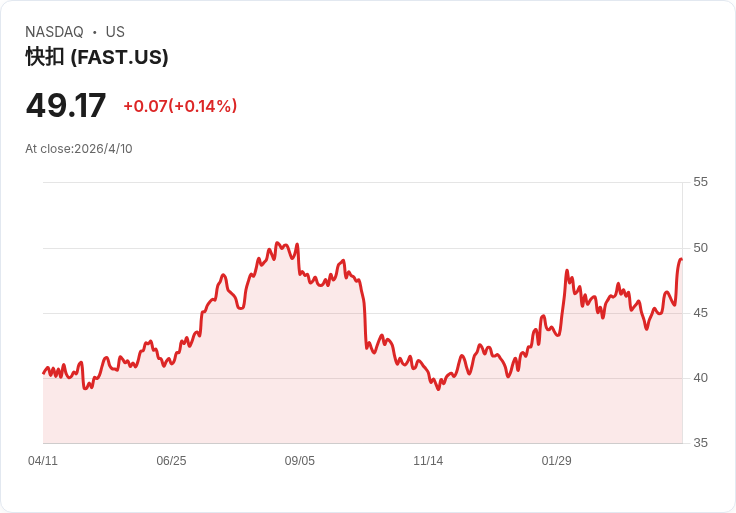Image resolution: width=736 pixels, height=513 pixels.
Task: Click the 40 y-axis label
Action: 700,378
